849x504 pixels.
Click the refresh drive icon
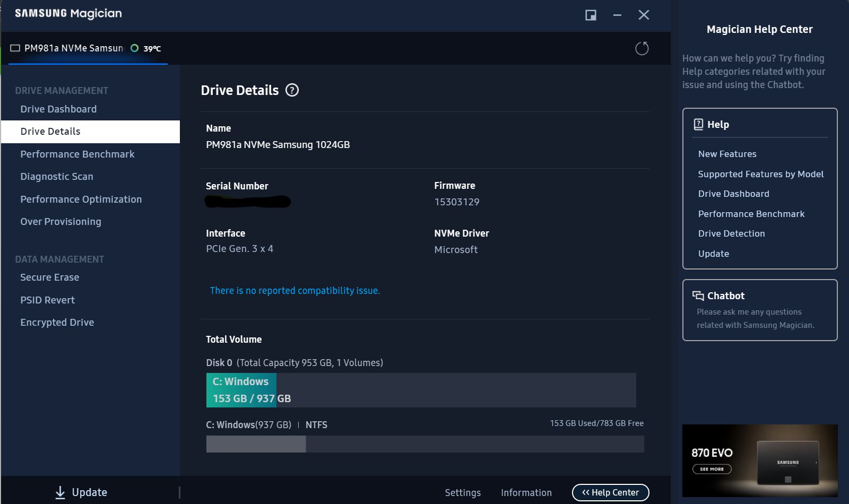click(x=642, y=48)
